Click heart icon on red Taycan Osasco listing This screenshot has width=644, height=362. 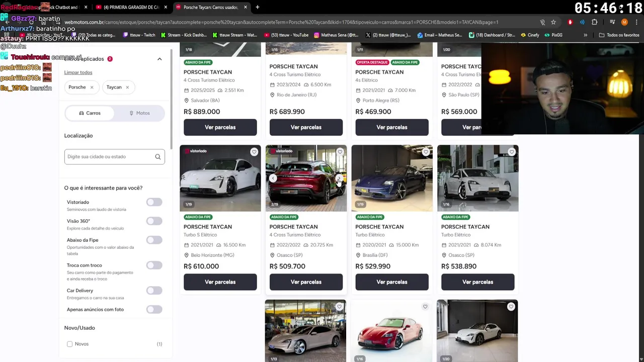(x=340, y=152)
